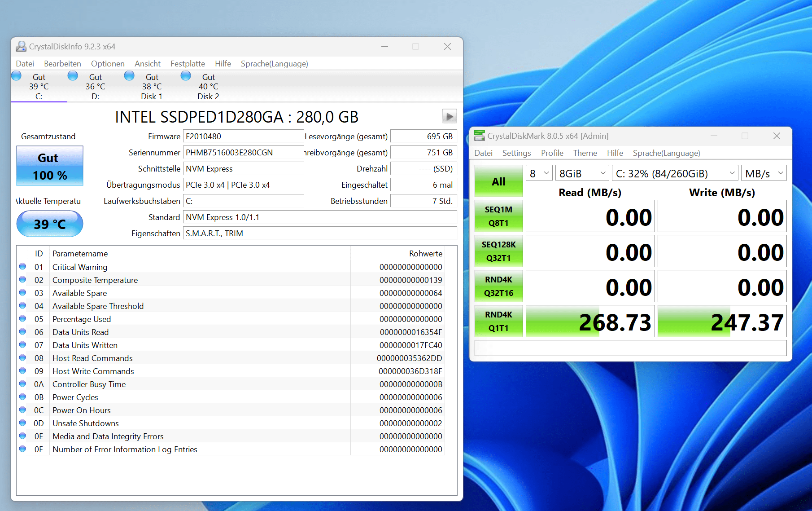Click status dot for Available Spare row

[22, 293]
